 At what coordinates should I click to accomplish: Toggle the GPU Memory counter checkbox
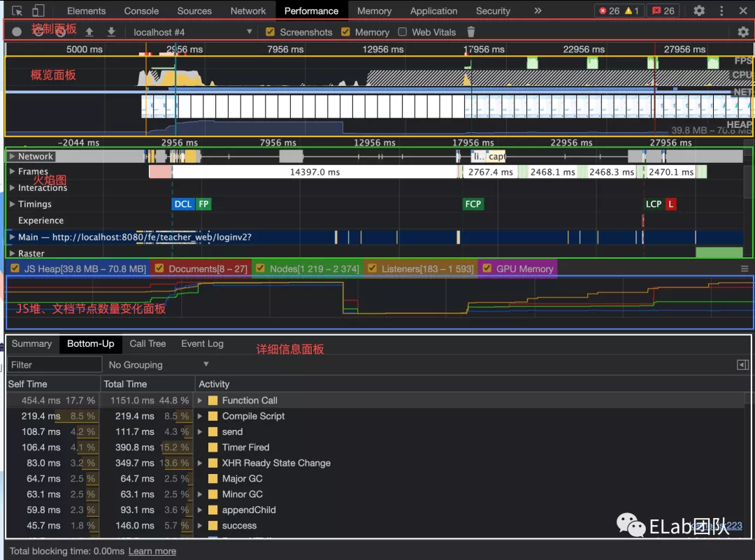click(487, 268)
